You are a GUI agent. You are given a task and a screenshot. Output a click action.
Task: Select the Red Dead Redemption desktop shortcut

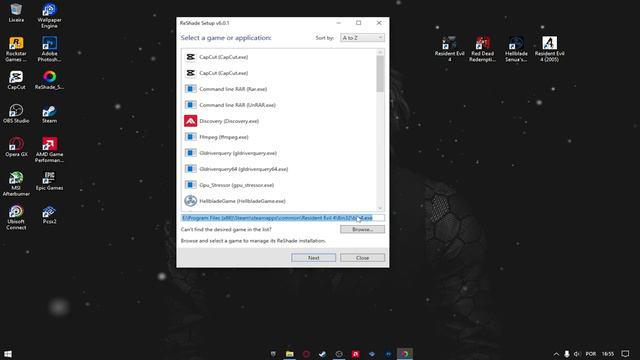482,49
